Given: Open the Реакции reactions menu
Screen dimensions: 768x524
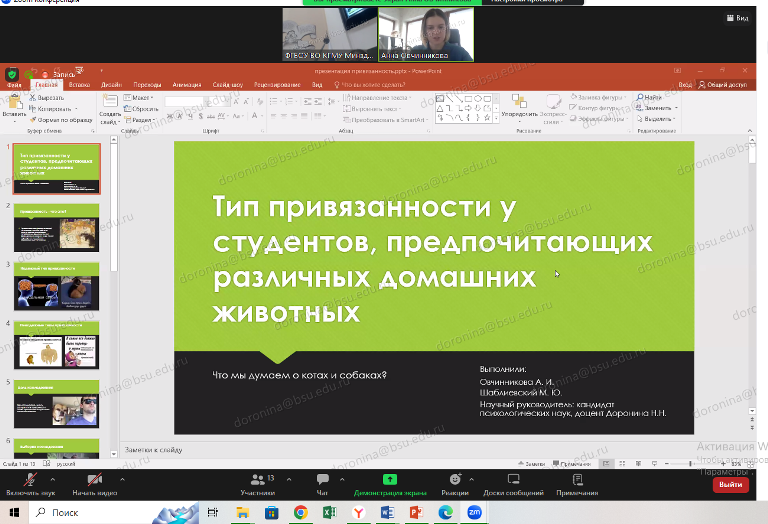Looking at the screenshot, I should 455,481.
